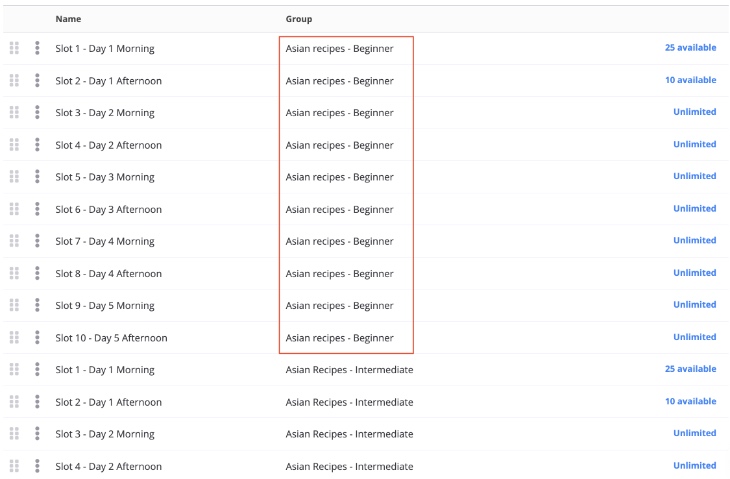The image size is (730, 479).
Task: Open the three-dot menu for Slot 7 - Day 4 Morning
Action: [x=37, y=241]
